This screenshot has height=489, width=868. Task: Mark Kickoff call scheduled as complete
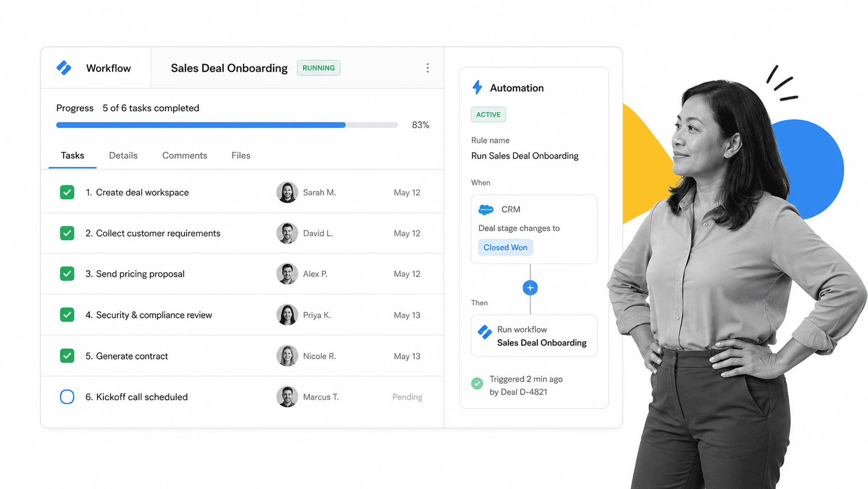pyautogui.click(x=67, y=397)
